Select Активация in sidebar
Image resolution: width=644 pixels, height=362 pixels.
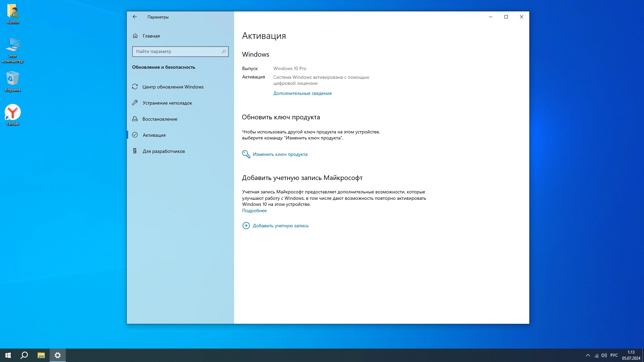click(x=154, y=135)
